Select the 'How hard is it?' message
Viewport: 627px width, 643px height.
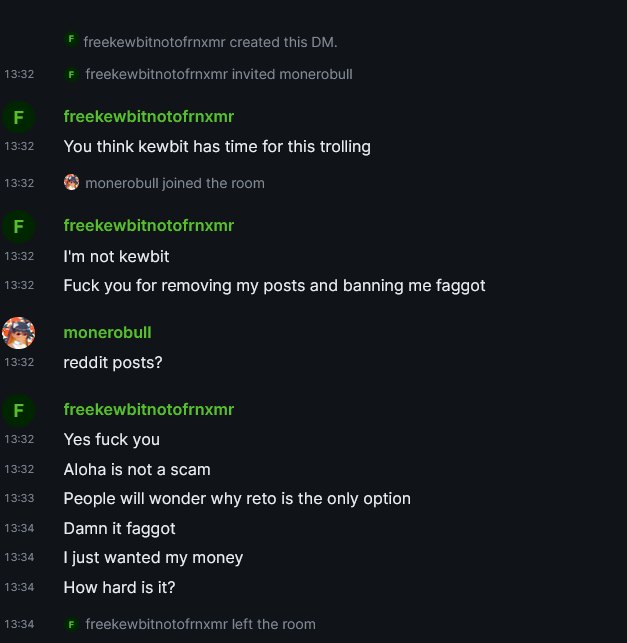point(119,587)
